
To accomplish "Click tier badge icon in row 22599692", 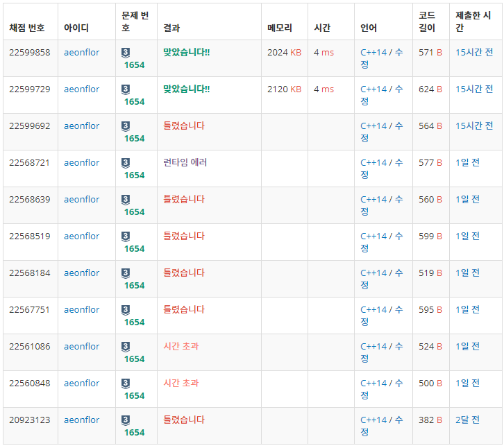I will point(126,126).
